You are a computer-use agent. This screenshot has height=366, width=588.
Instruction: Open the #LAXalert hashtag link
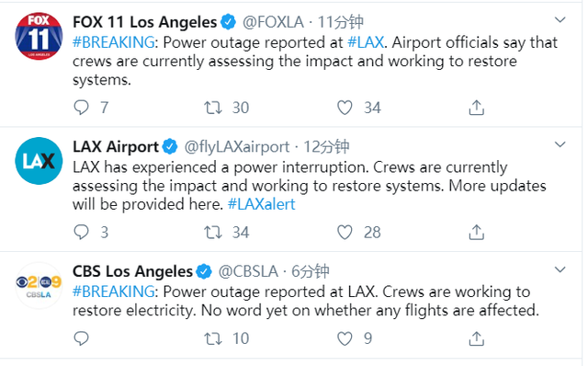click(x=261, y=204)
